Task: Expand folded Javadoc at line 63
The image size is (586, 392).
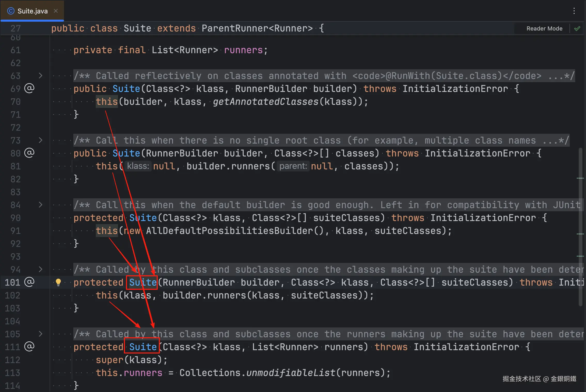Action: click(41, 76)
